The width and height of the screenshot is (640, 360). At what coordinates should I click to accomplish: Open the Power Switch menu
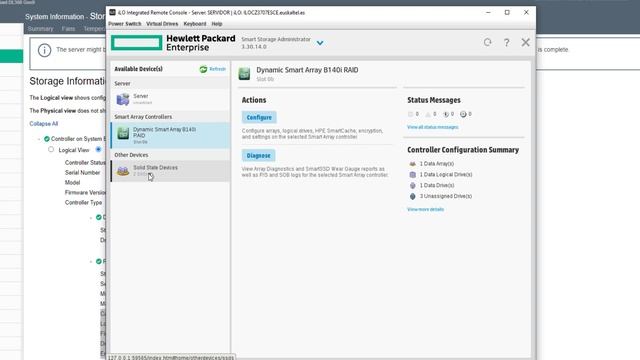(x=124, y=24)
